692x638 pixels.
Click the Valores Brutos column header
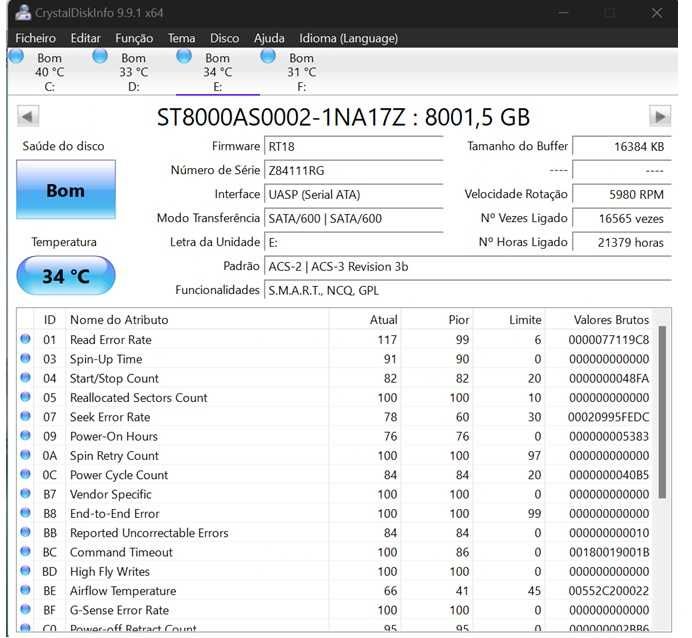(x=599, y=319)
